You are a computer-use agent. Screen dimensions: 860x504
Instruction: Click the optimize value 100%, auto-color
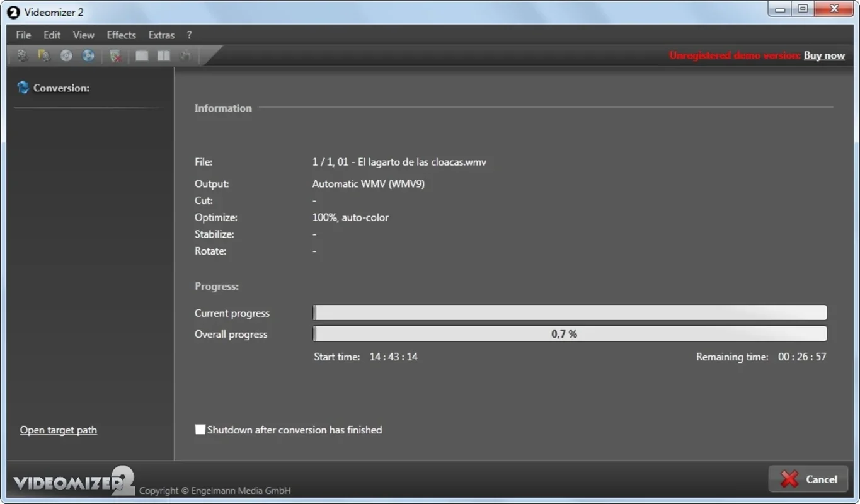tap(350, 217)
